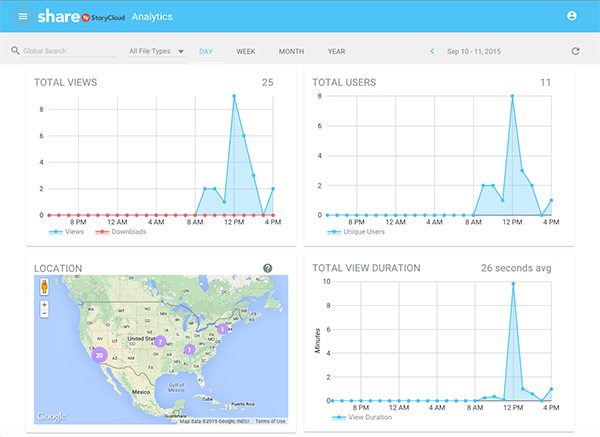Expand the All File Types dropdown

click(x=157, y=51)
